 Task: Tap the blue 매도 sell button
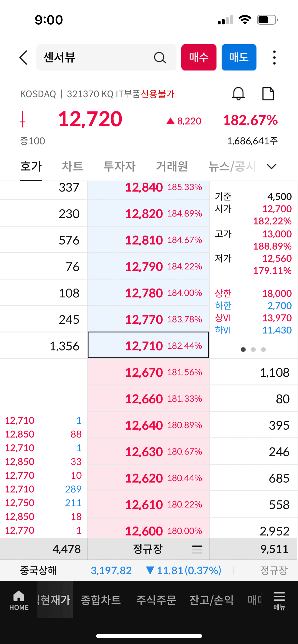click(x=239, y=57)
